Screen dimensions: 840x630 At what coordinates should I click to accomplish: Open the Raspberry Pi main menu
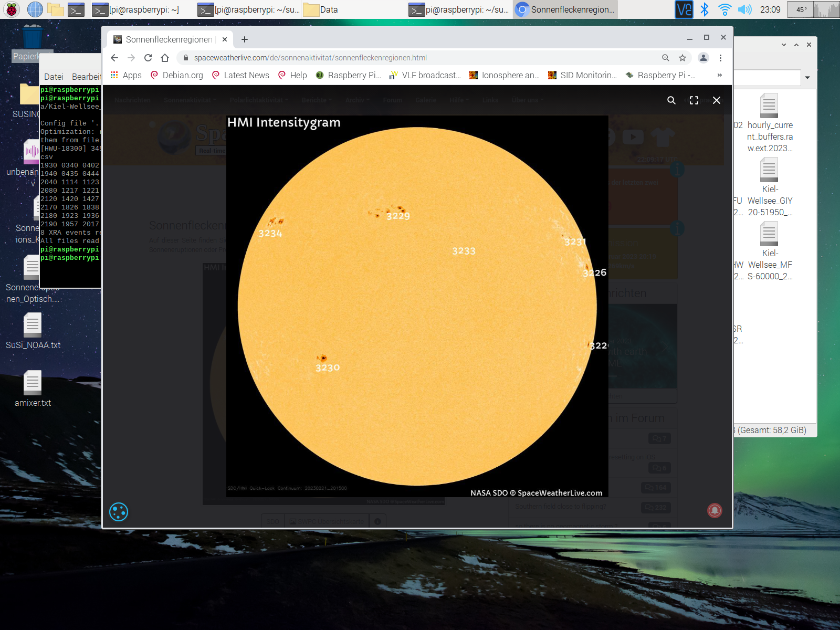(x=12, y=9)
